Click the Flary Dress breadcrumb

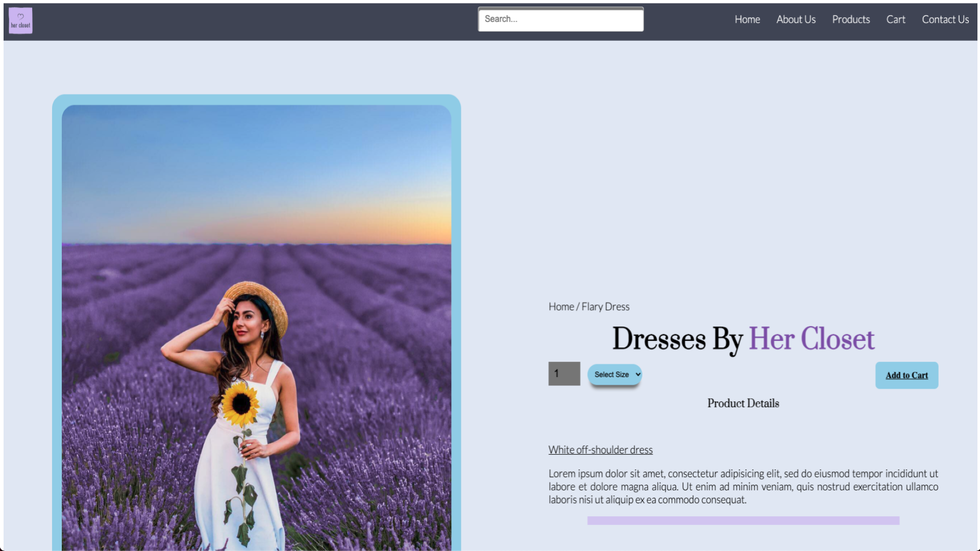[x=605, y=307]
